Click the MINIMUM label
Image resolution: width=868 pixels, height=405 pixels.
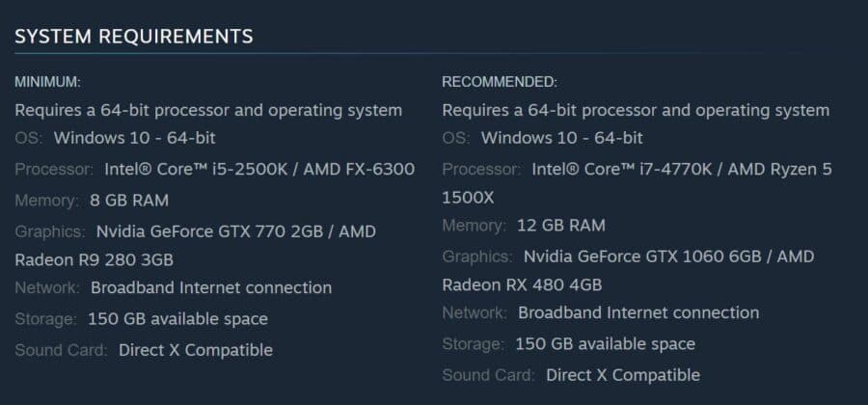[47, 82]
